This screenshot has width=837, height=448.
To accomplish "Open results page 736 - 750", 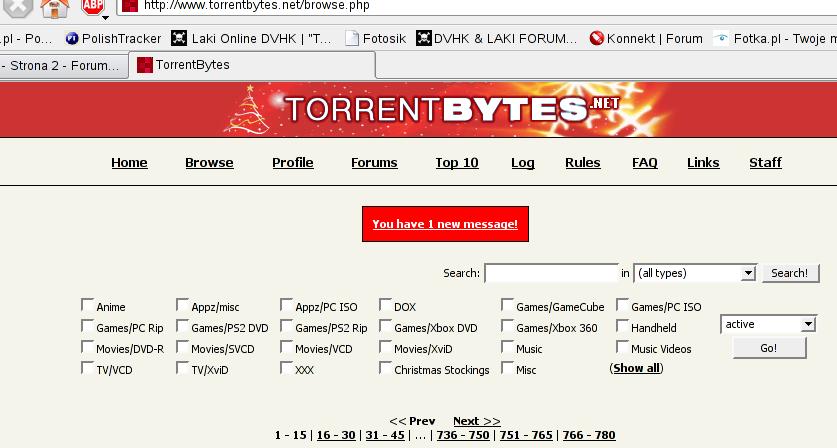I will pos(463,435).
